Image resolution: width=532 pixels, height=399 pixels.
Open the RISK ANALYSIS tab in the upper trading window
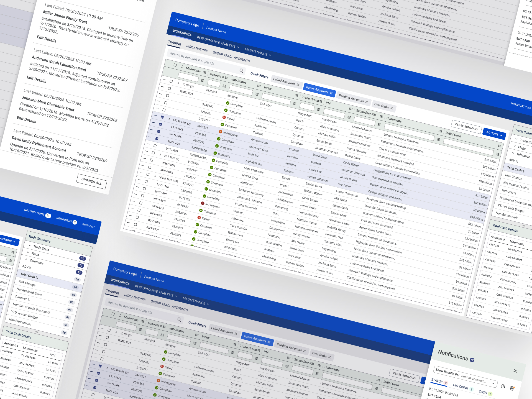tap(197, 48)
